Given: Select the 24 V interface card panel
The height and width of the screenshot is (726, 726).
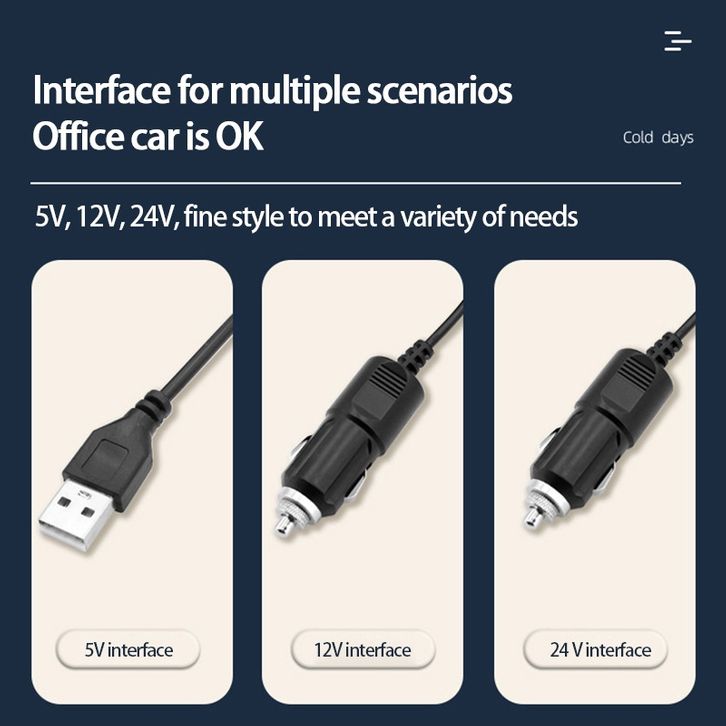Looking at the screenshot, I should tap(595, 482).
